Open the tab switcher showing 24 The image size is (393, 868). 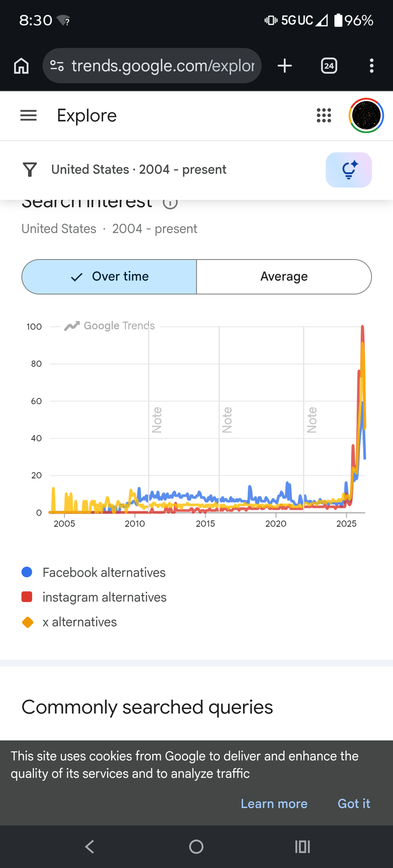(329, 66)
